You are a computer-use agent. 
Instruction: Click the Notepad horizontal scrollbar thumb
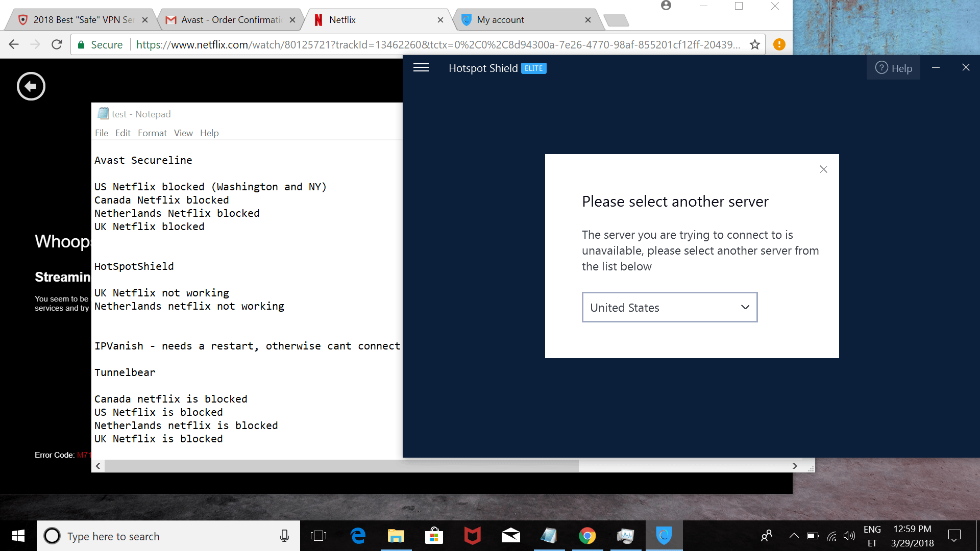pyautogui.click(x=341, y=466)
